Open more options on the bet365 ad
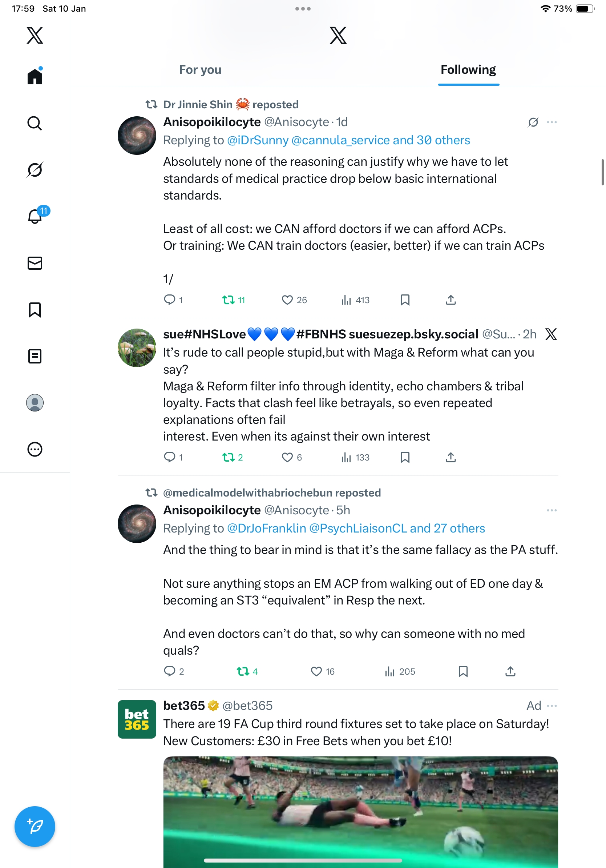This screenshot has height=868, width=606. coord(552,706)
